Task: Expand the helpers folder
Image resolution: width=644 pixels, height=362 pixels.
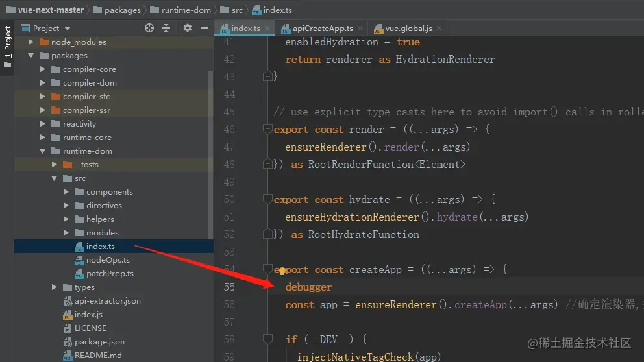Action: point(66,219)
